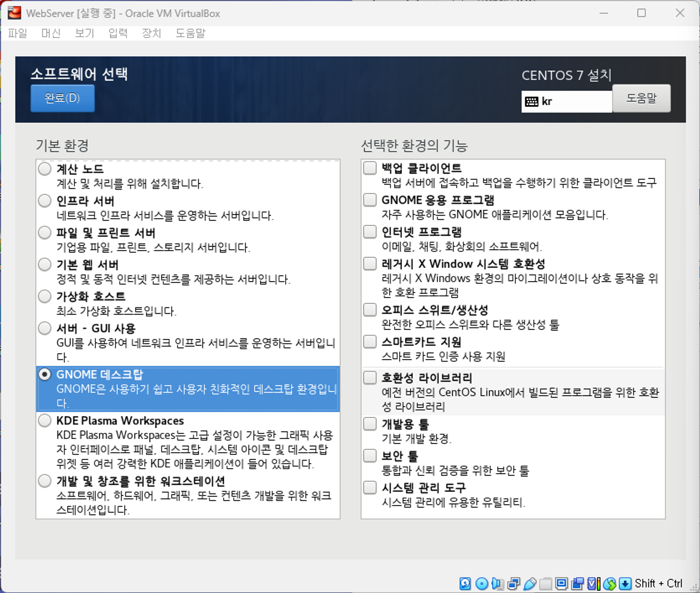Open the 보기 menu
Screen dimensions: 700x593
point(85,33)
